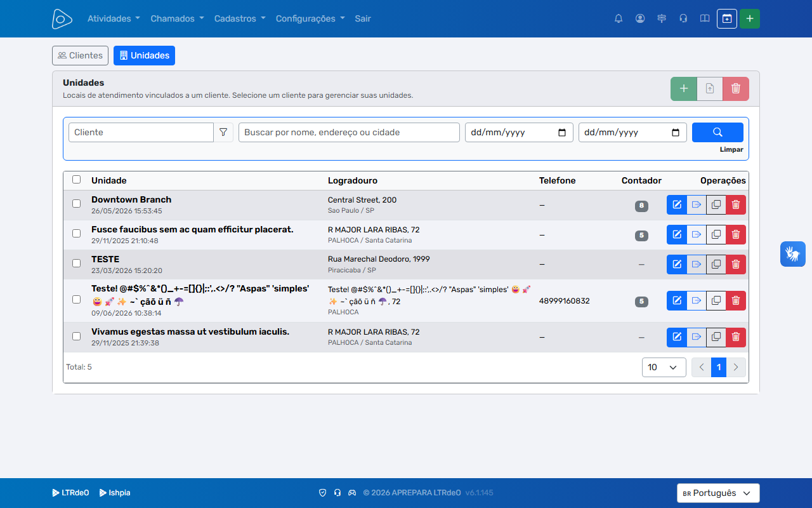Edit the Fusce faucibus unit
This screenshot has width=812, height=508.
(677, 234)
